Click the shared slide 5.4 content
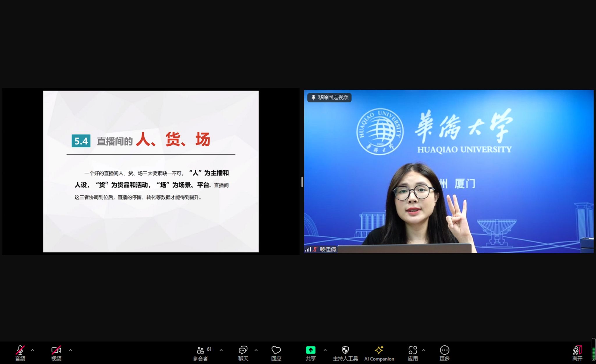Screen dimensions: 596x364 (x=151, y=171)
